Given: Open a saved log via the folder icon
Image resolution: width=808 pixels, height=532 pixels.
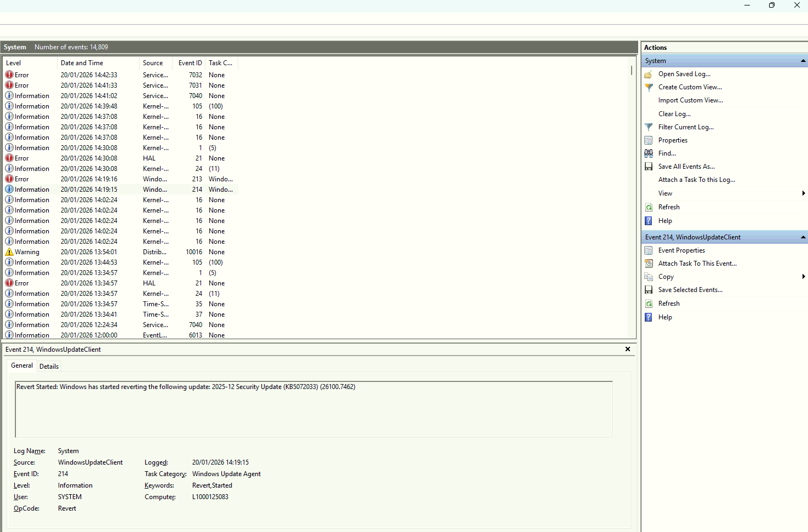Looking at the screenshot, I should tap(649, 74).
